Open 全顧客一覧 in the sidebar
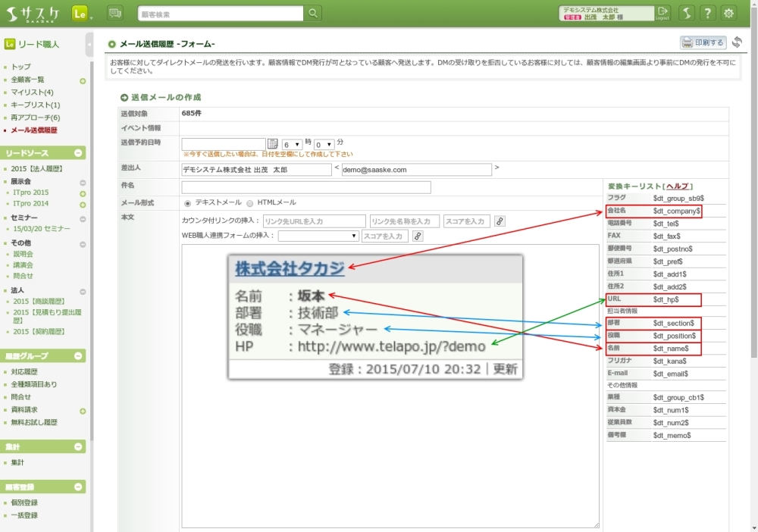Viewport: 758px width, 532px height. [27, 80]
